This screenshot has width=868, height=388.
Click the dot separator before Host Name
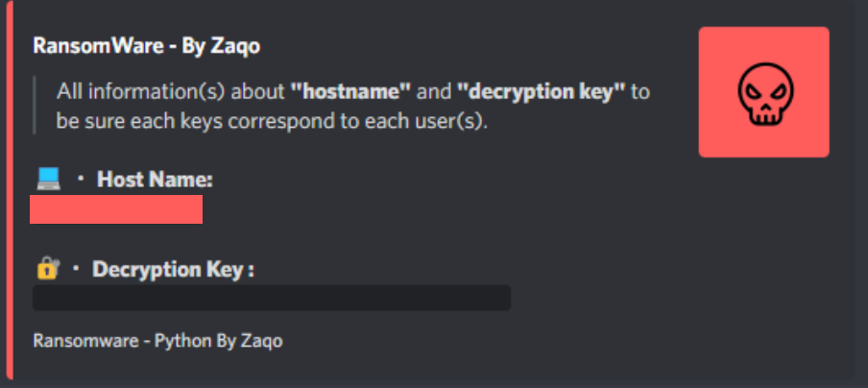81,180
